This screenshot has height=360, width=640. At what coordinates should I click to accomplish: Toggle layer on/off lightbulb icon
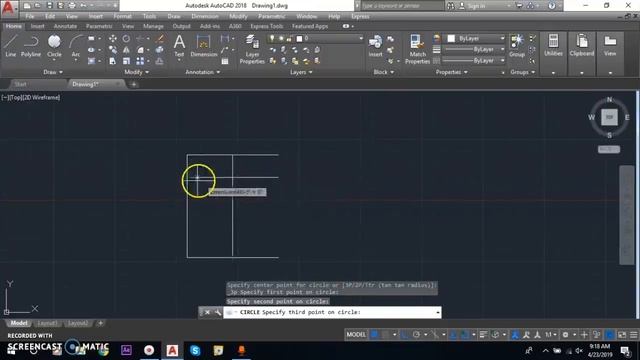(272, 38)
